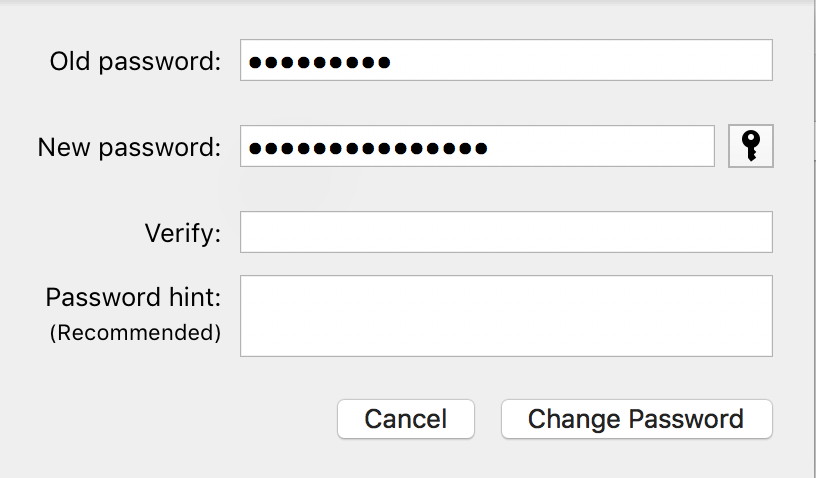Click the masked dots in Old password
Viewport: 816px width, 478px height.
[x=319, y=62]
